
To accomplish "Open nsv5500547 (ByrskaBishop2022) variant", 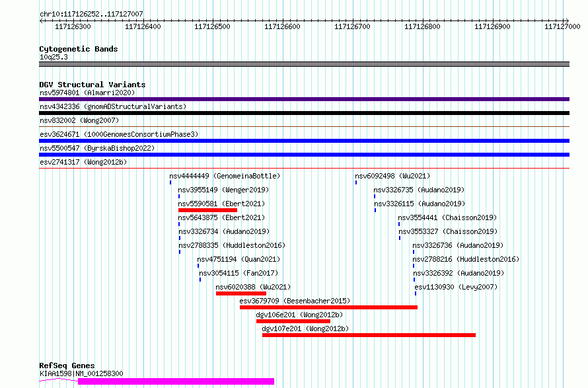I will point(97,148).
